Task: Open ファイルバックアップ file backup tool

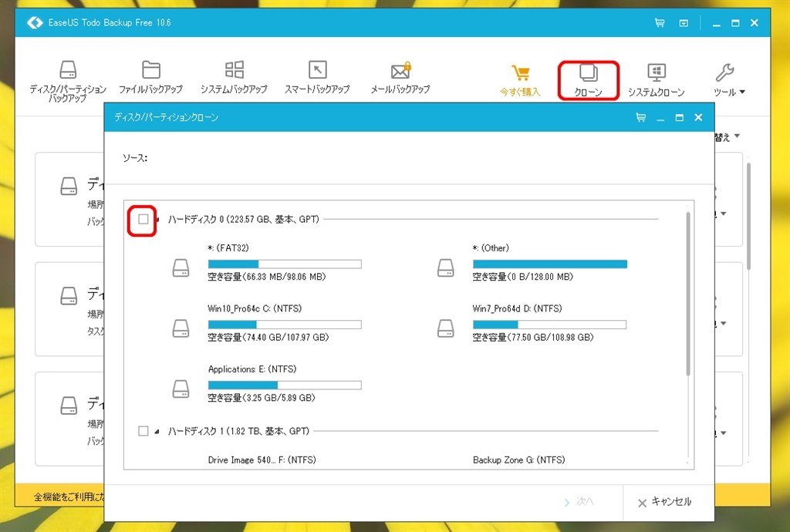Action: (x=150, y=78)
